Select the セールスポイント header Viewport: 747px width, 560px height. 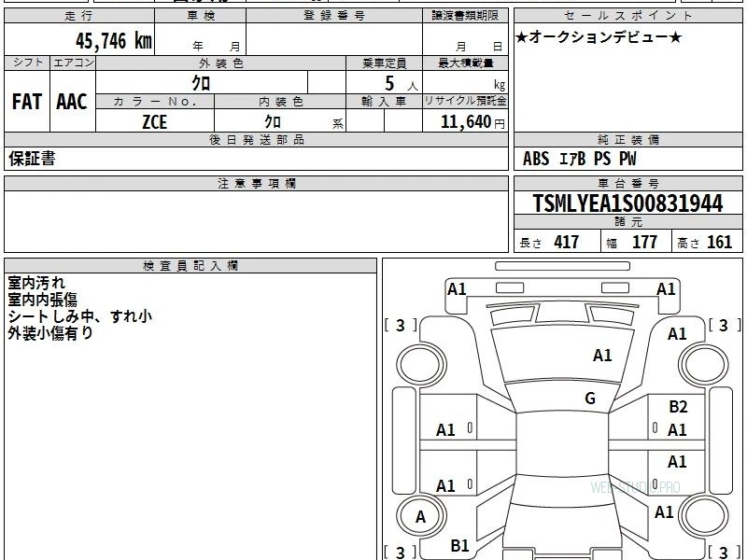pyautogui.click(x=627, y=16)
